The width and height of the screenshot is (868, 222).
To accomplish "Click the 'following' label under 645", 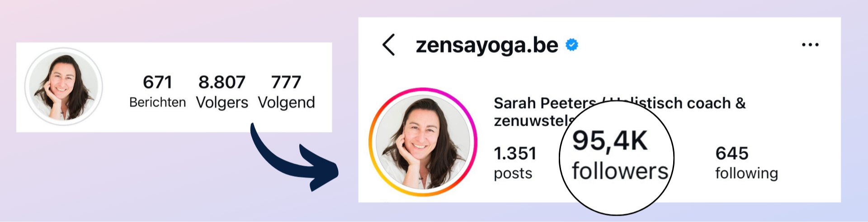I will tap(746, 173).
